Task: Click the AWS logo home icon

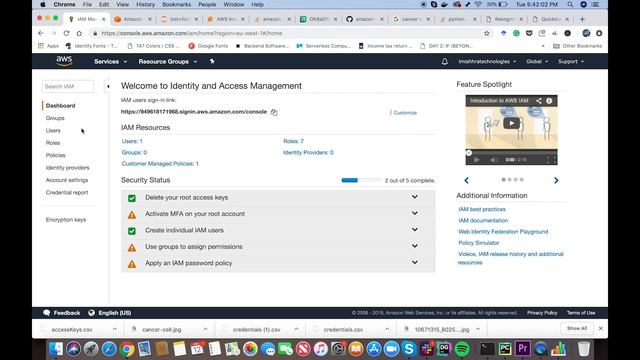Action: [x=64, y=61]
